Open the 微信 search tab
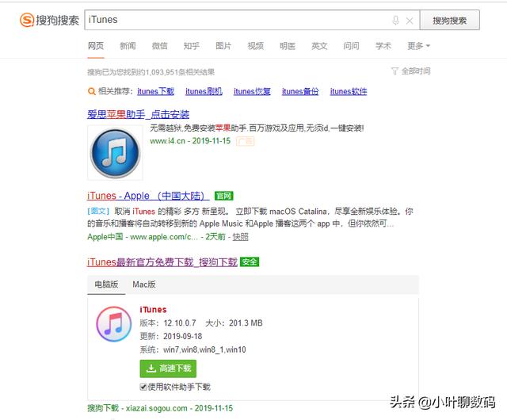 (160, 46)
